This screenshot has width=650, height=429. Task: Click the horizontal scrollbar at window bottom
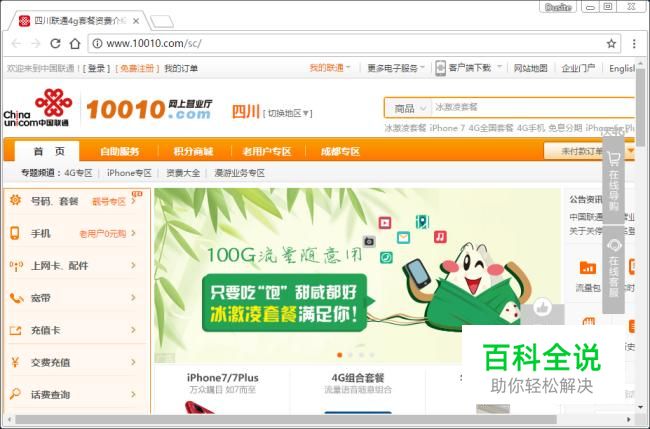click(286, 419)
